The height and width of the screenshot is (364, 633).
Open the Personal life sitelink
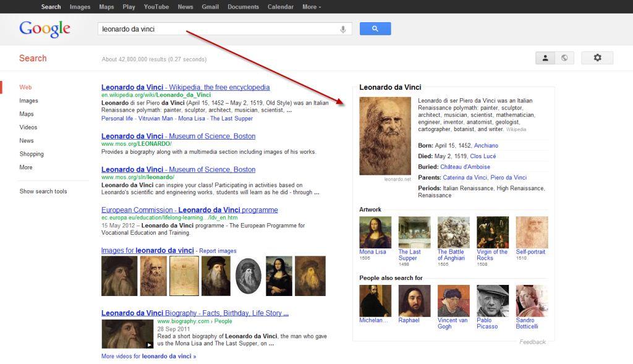tap(117, 118)
